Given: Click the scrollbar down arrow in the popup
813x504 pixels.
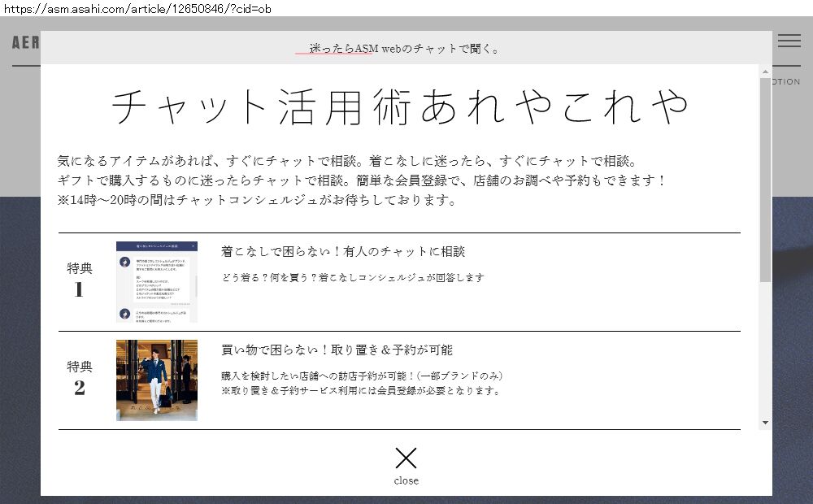Looking at the screenshot, I should coord(765,424).
